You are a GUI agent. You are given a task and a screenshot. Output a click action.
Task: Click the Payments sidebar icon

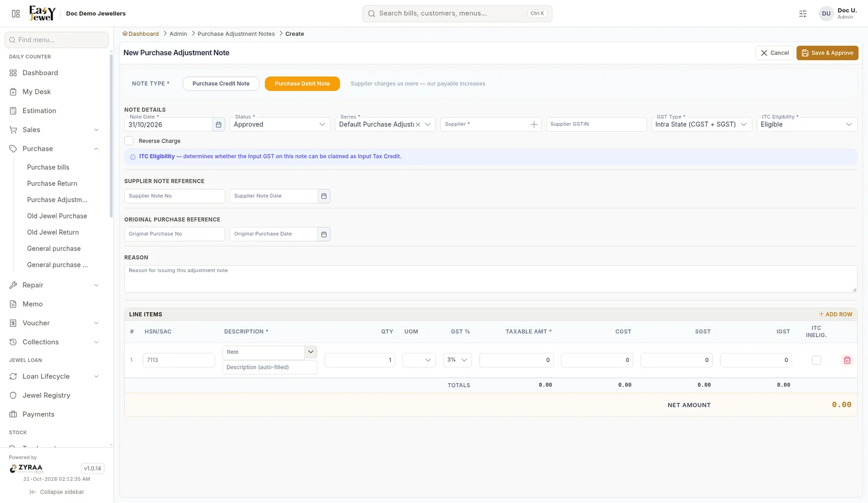(13, 414)
